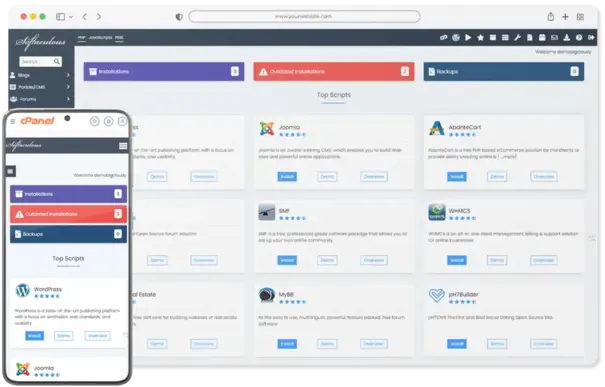The height and width of the screenshot is (387, 605).
Task: Click the backups file icon in toolbar
Action: tap(530, 37)
